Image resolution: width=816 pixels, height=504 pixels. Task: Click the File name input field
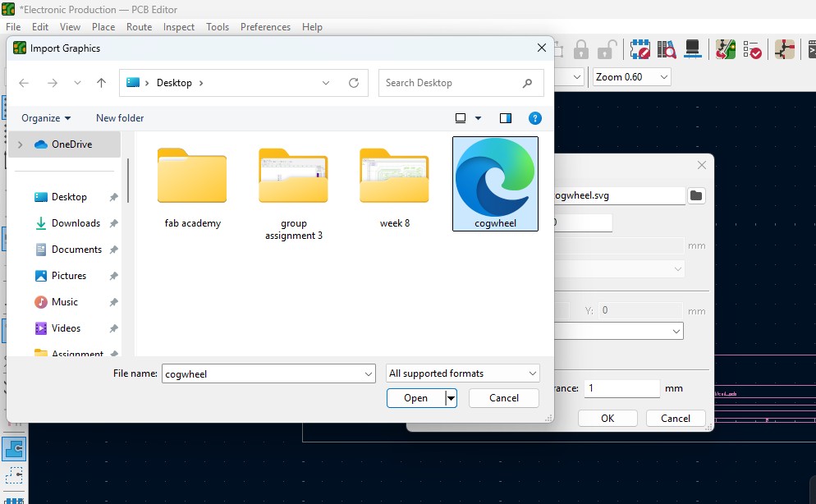[x=268, y=374]
